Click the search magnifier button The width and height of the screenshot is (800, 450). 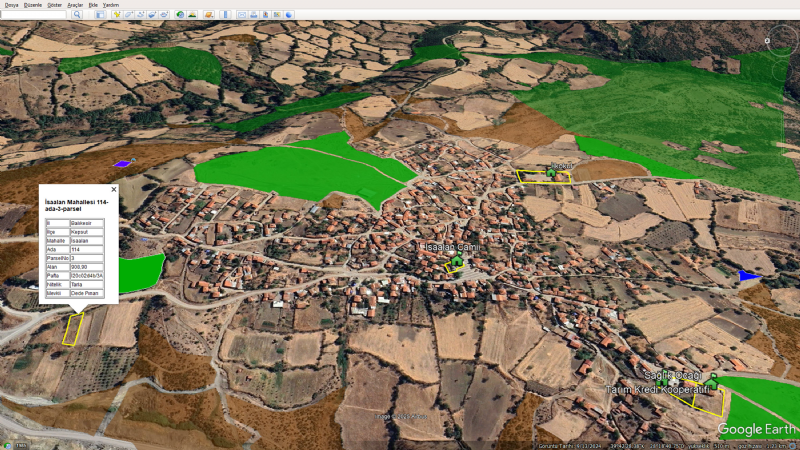click(x=77, y=15)
